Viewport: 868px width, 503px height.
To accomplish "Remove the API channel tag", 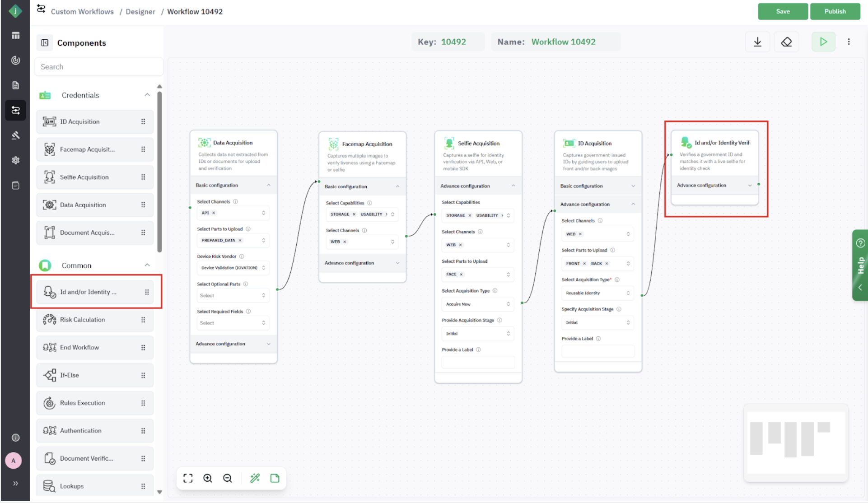I will tap(214, 213).
